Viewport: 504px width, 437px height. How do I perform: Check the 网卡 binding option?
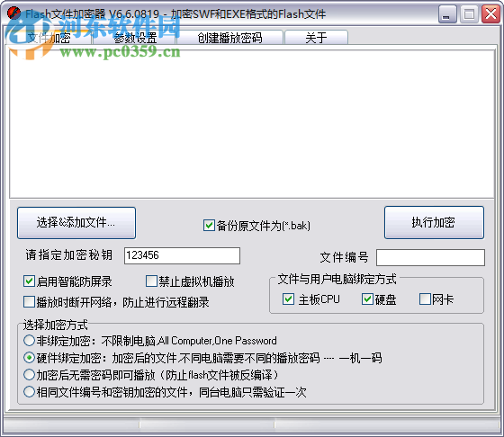[x=425, y=299]
